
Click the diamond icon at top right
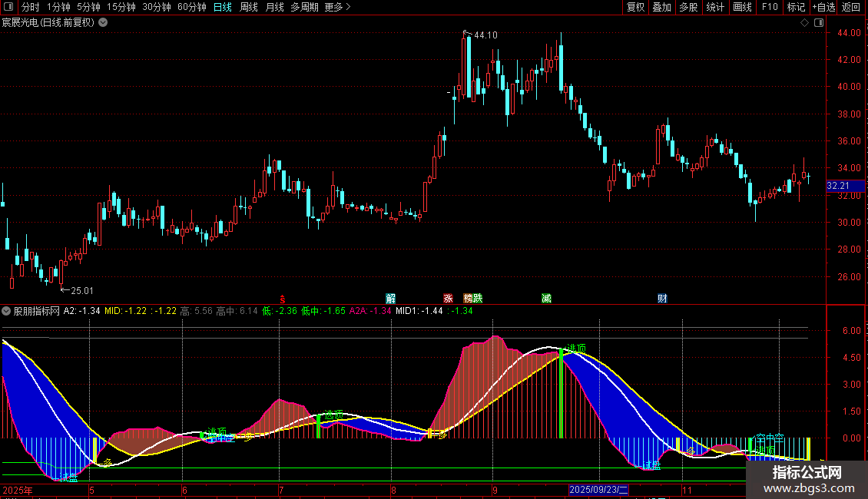(x=804, y=22)
